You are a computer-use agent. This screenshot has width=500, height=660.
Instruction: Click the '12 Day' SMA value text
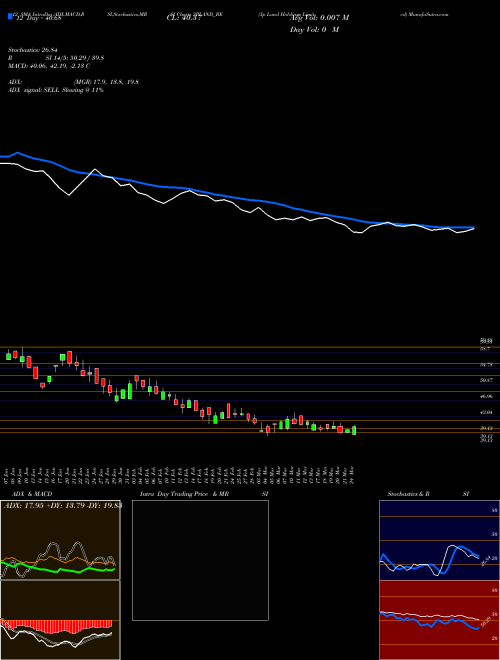coord(37,18)
